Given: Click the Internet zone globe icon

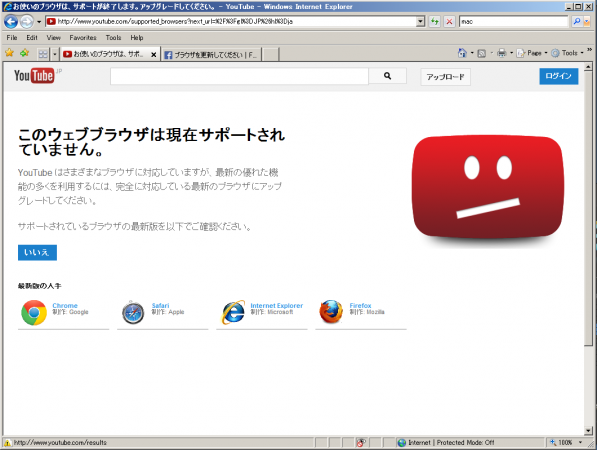Looking at the screenshot, I should click(402, 443).
